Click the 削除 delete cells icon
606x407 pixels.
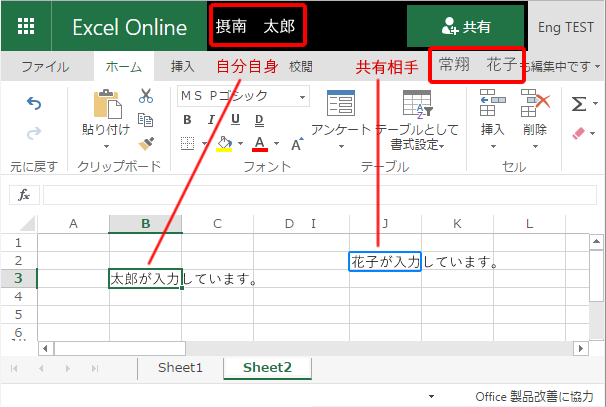coord(535,103)
